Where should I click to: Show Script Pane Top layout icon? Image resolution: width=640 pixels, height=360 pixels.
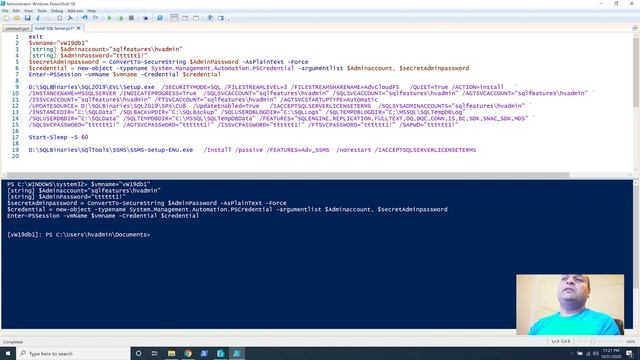(174, 18)
